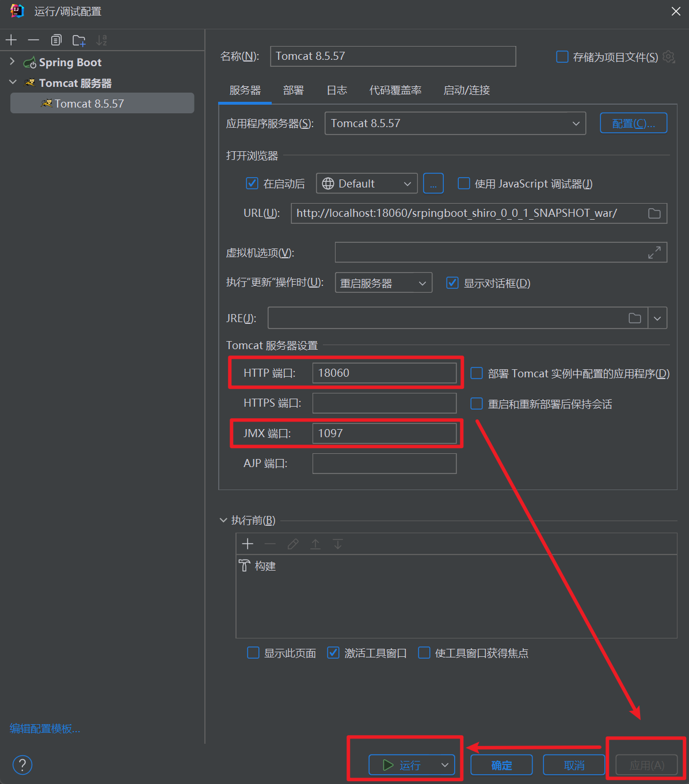Click the 配置 button

(633, 123)
